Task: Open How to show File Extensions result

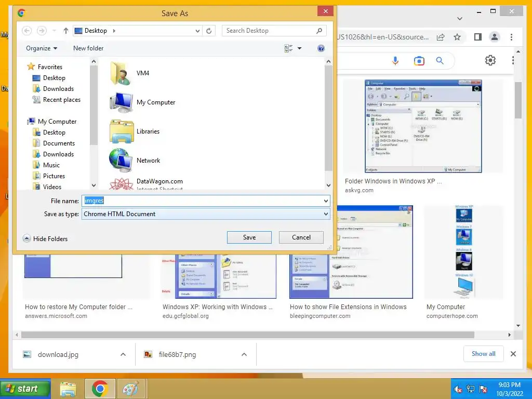Action: coord(348,307)
